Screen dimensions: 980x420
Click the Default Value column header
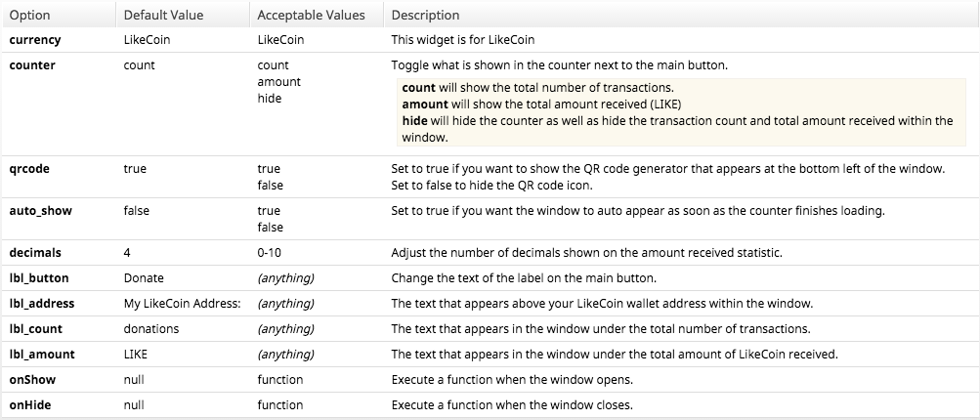(183, 15)
